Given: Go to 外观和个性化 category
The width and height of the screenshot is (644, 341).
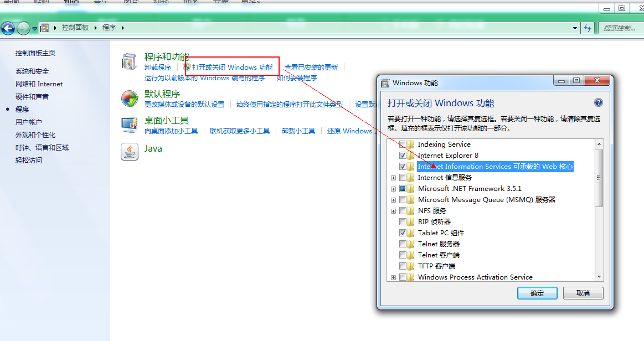Looking at the screenshot, I should (x=35, y=135).
